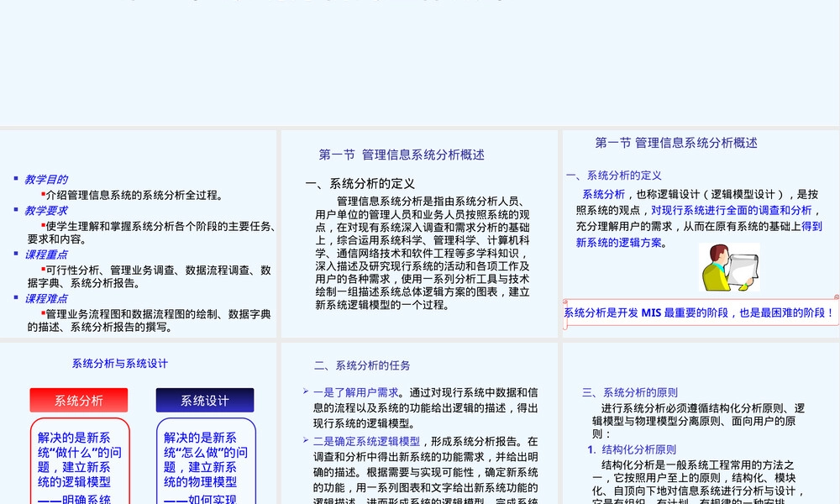Click the blue rounded box about 怎么做
Image resolution: width=840 pixels, height=504 pixels.
coord(206,461)
